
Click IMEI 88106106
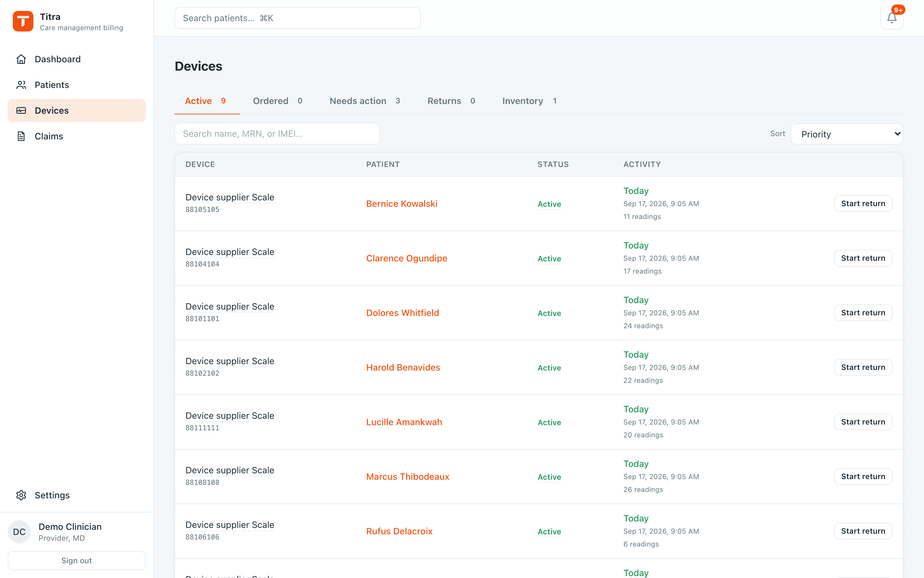pyautogui.click(x=202, y=537)
